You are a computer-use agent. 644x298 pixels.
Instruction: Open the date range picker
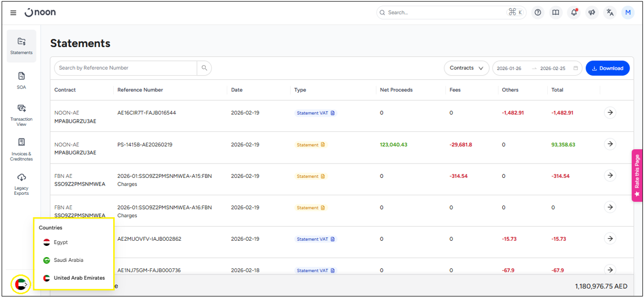pyautogui.click(x=537, y=68)
